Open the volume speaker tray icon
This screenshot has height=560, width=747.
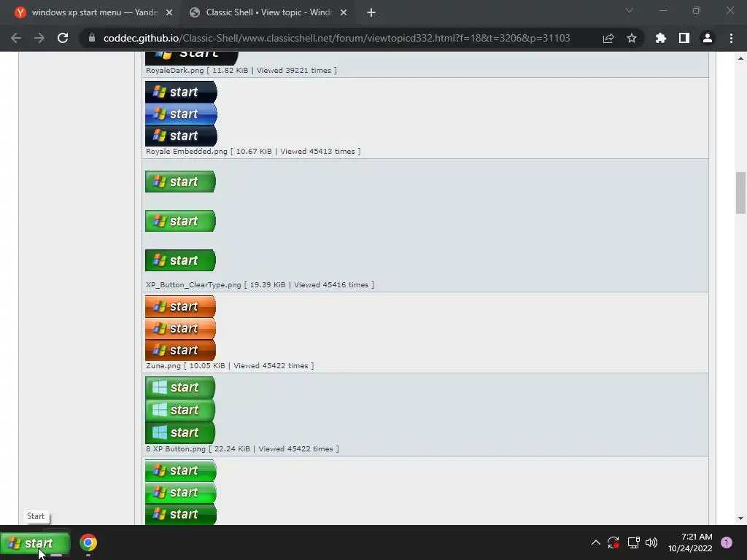[x=651, y=542]
